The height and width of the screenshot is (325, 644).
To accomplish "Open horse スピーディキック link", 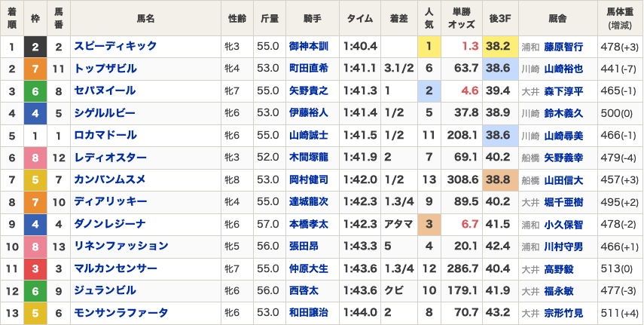I will click(115, 46).
